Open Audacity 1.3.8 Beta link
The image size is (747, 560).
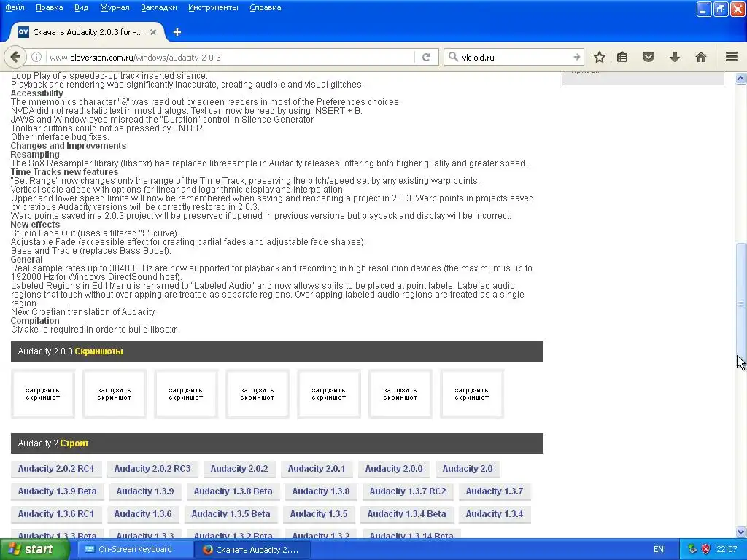tap(233, 491)
